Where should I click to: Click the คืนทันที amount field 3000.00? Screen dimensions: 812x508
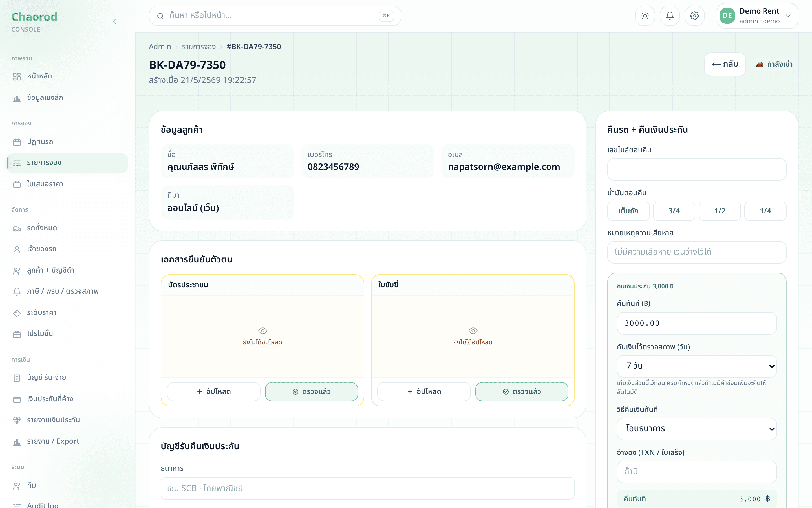697,323
